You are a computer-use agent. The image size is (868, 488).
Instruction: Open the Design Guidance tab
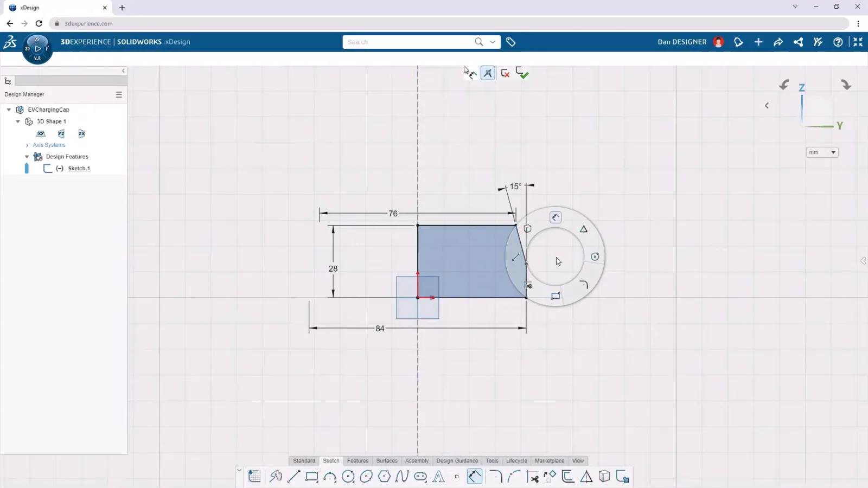pyautogui.click(x=457, y=461)
